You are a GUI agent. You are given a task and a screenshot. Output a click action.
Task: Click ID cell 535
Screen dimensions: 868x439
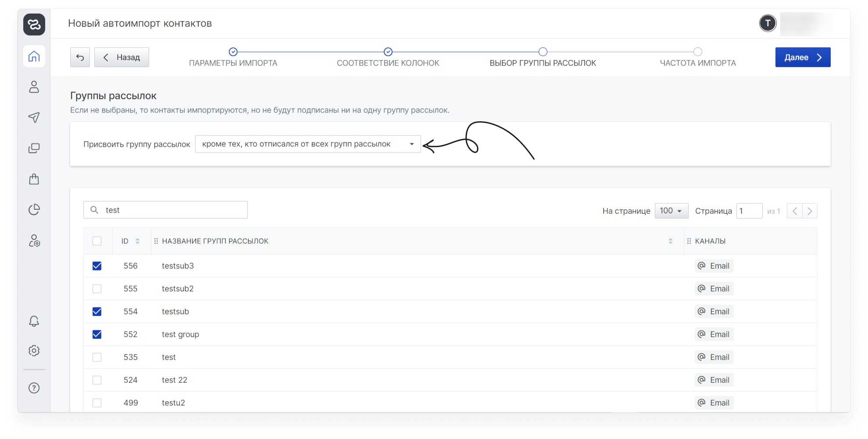click(131, 357)
